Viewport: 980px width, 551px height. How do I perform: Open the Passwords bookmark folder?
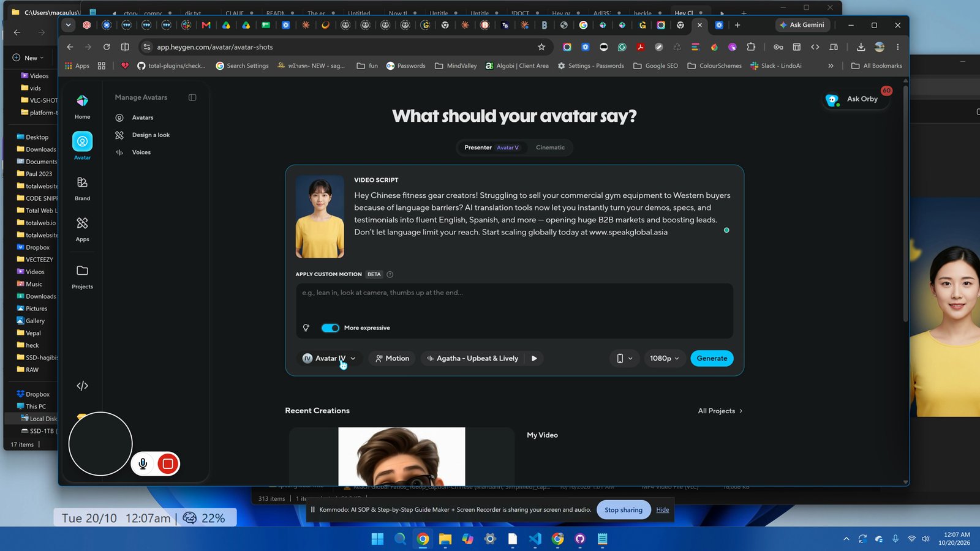coord(405,66)
